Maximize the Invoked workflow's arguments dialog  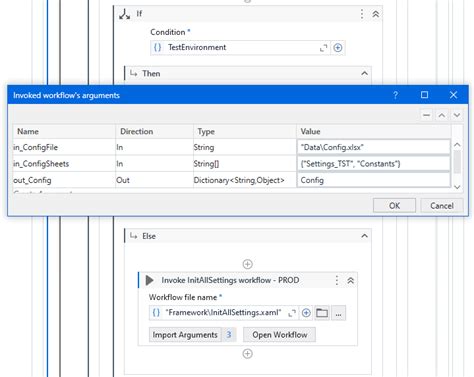coord(424,95)
